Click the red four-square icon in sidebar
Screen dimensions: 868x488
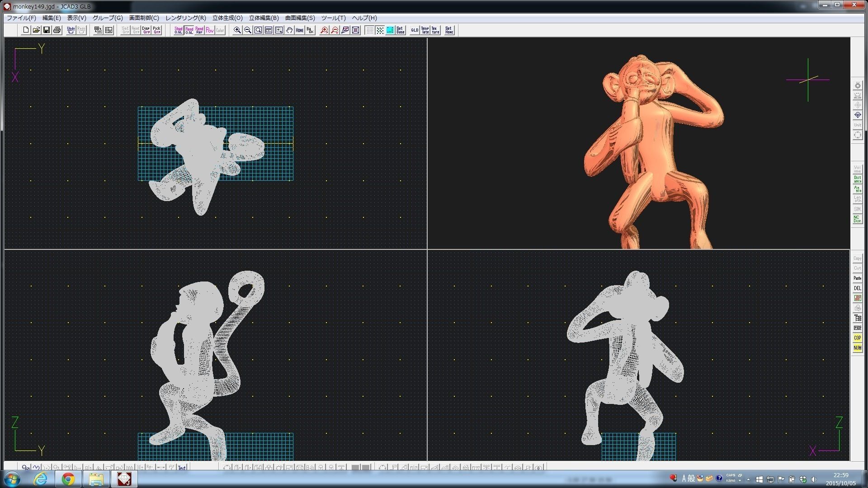click(857, 298)
